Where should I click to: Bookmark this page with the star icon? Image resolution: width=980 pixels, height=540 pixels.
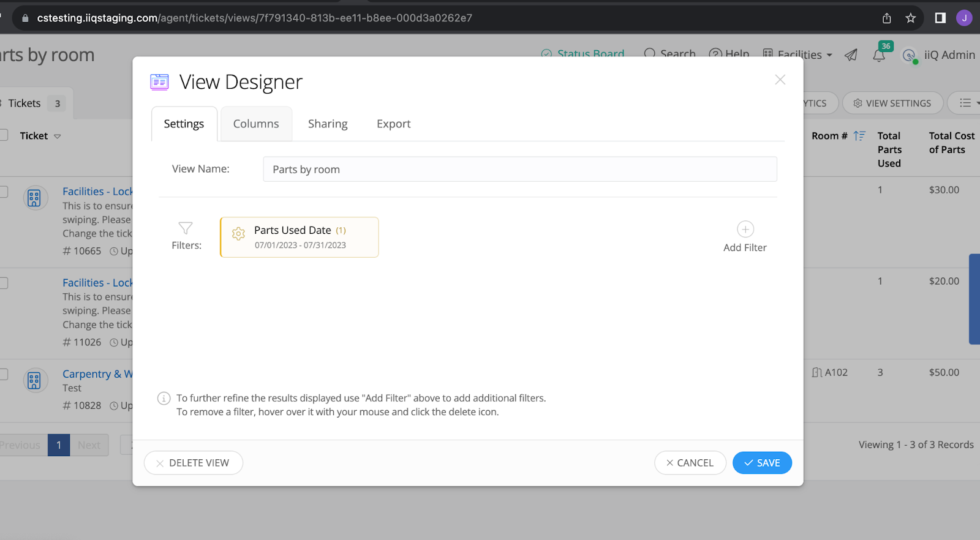911,18
